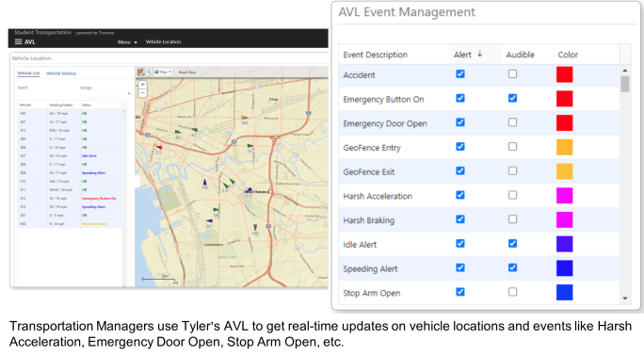Click the Event Description column header
The height and width of the screenshot is (355, 644).
375,55
